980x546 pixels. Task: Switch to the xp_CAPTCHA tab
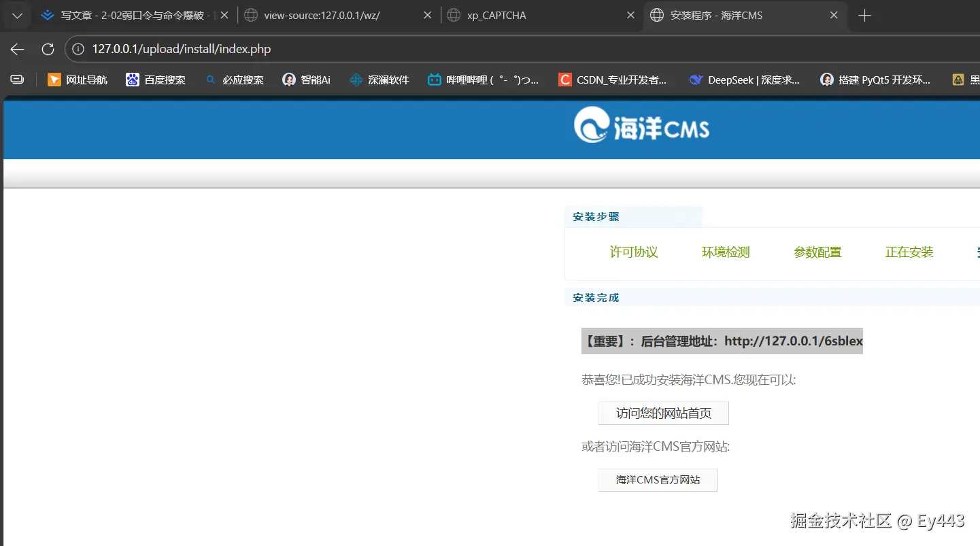coord(541,16)
